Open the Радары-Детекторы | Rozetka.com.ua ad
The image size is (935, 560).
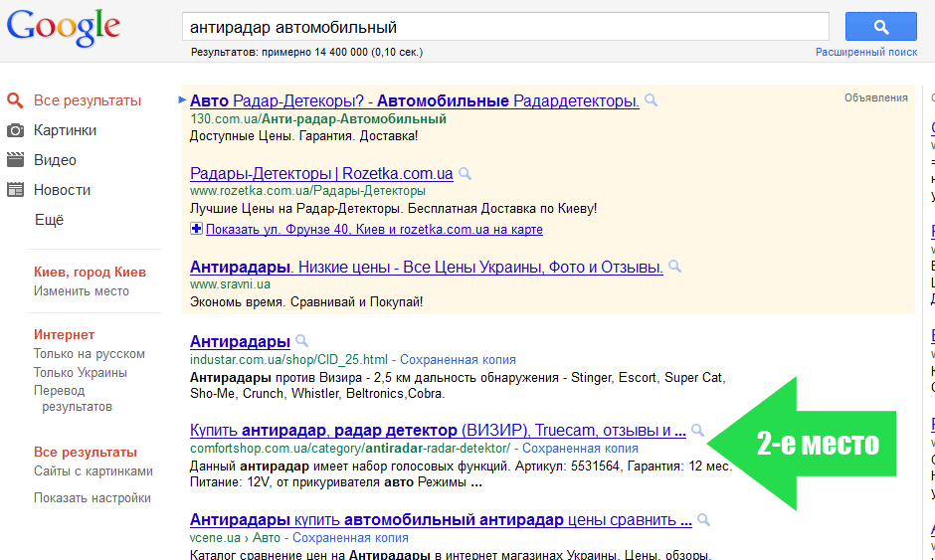pyautogui.click(x=321, y=173)
